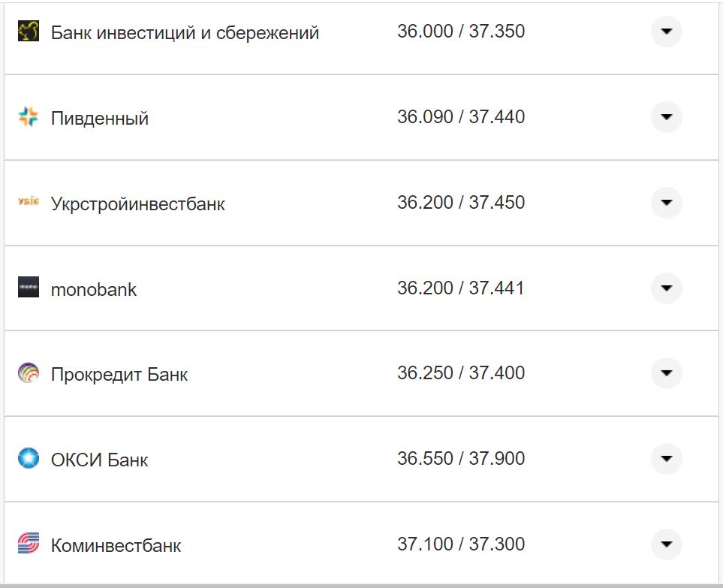
Task: Expand the Банк инвестиций и сбережений row
Action: (666, 32)
